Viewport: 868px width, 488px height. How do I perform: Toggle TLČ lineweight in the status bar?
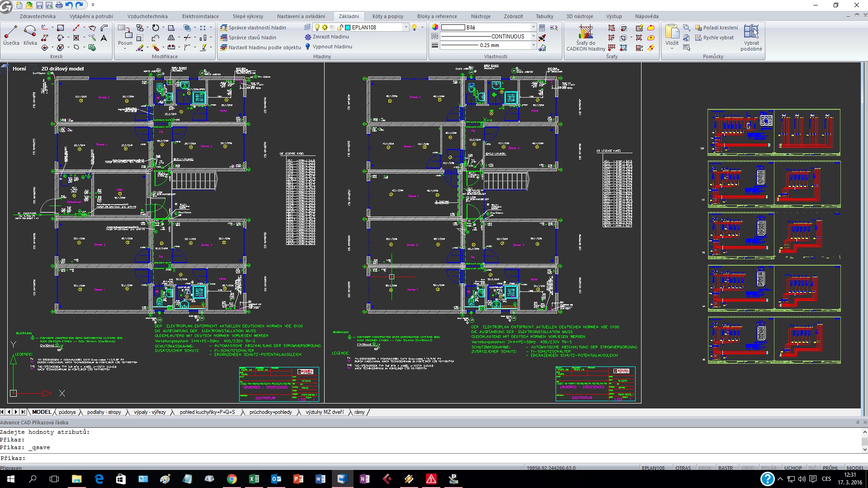pyautogui.click(x=812, y=468)
